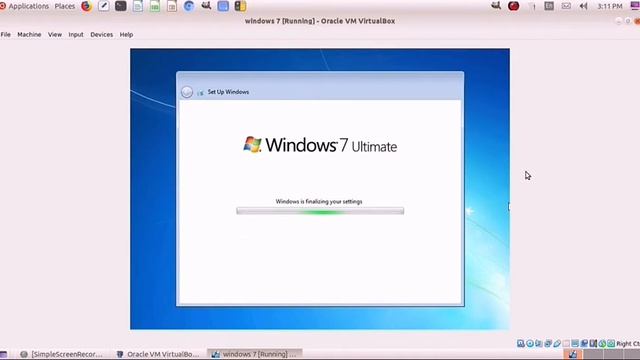
Task: Open the sound volume indicator
Action: [584, 6]
